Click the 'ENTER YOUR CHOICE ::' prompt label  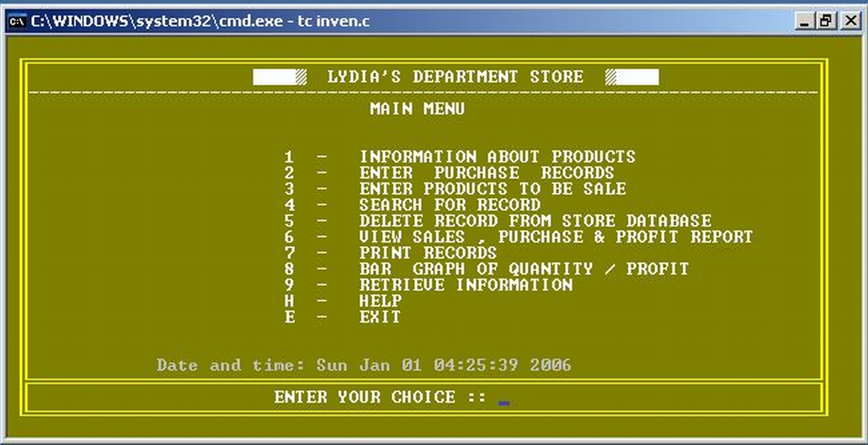point(380,397)
